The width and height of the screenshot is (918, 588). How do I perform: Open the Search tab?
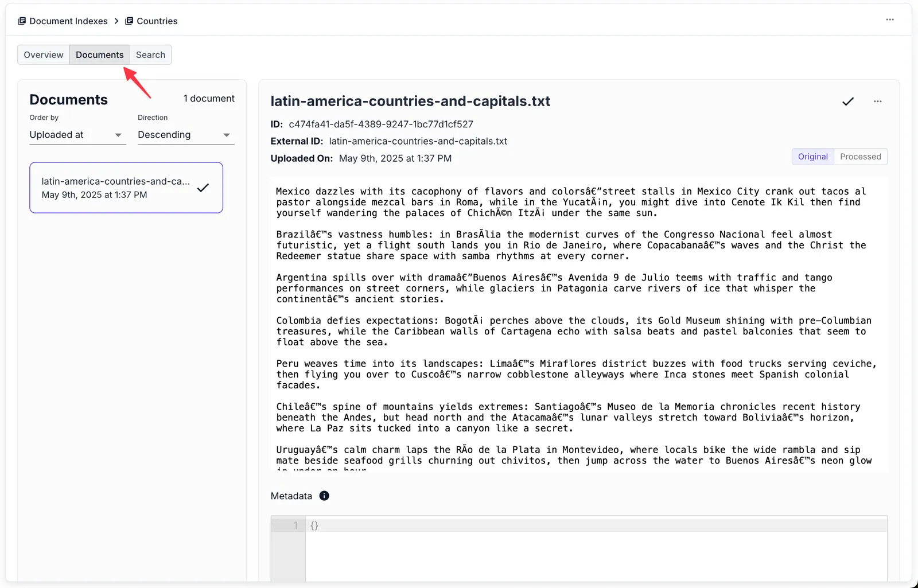pyautogui.click(x=151, y=54)
